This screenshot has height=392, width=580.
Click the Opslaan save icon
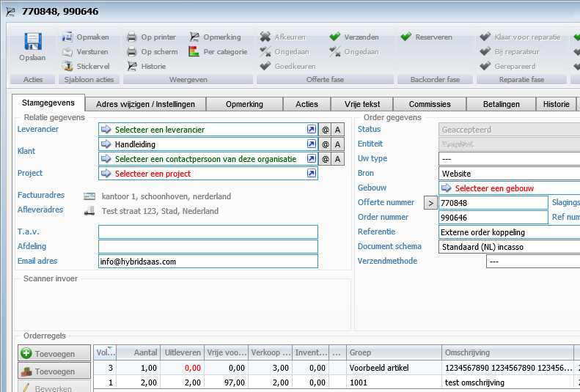32,42
